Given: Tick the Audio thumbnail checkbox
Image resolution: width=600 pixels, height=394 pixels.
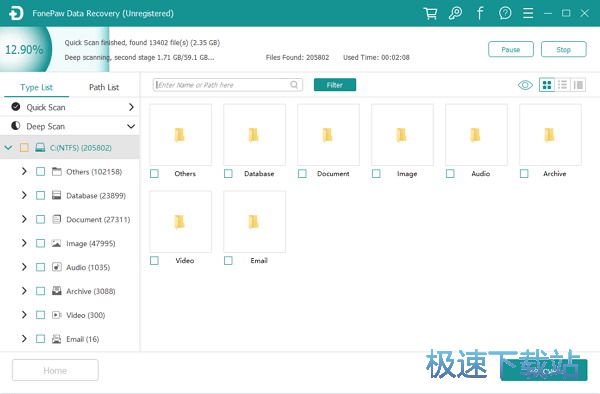Looking at the screenshot, I should 450,174.
